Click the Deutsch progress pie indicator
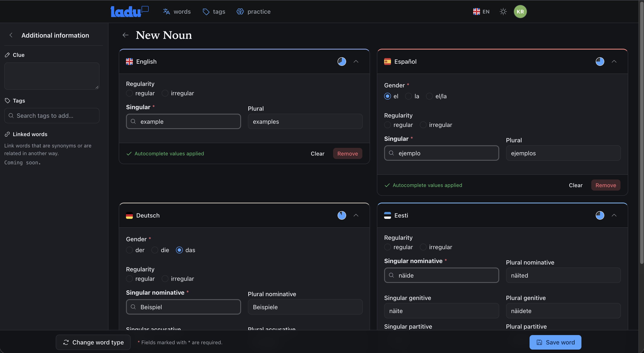This screenshot has height=353, width=644. tap(342, 215)
